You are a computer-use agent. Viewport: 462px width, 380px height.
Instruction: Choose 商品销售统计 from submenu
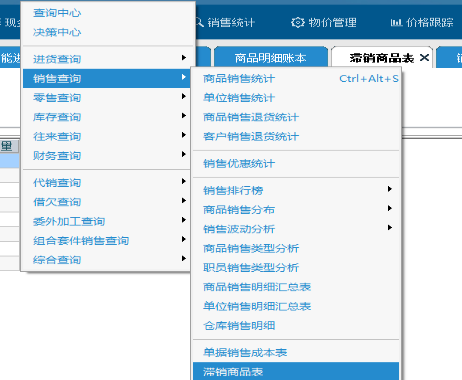[x=296, y=79]
